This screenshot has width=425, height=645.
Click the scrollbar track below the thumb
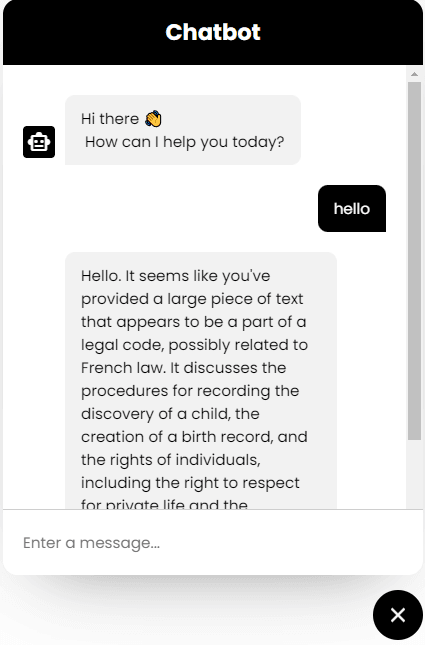coord(414,474)
